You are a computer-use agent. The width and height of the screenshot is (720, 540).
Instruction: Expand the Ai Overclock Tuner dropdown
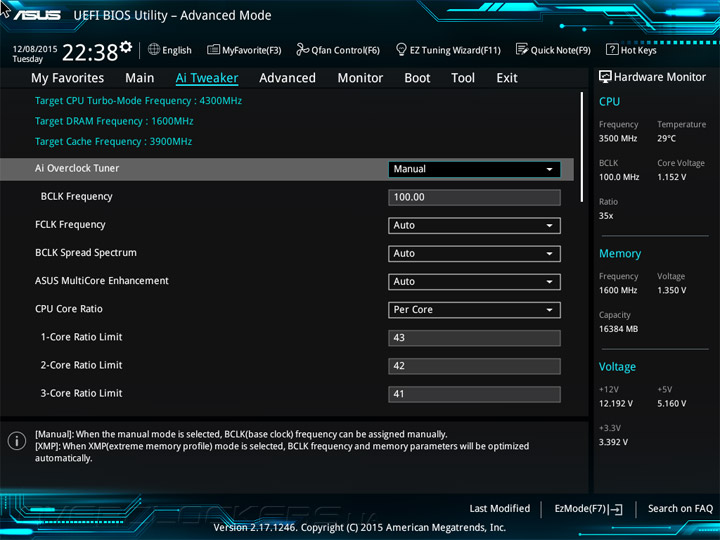pos(474,169)
